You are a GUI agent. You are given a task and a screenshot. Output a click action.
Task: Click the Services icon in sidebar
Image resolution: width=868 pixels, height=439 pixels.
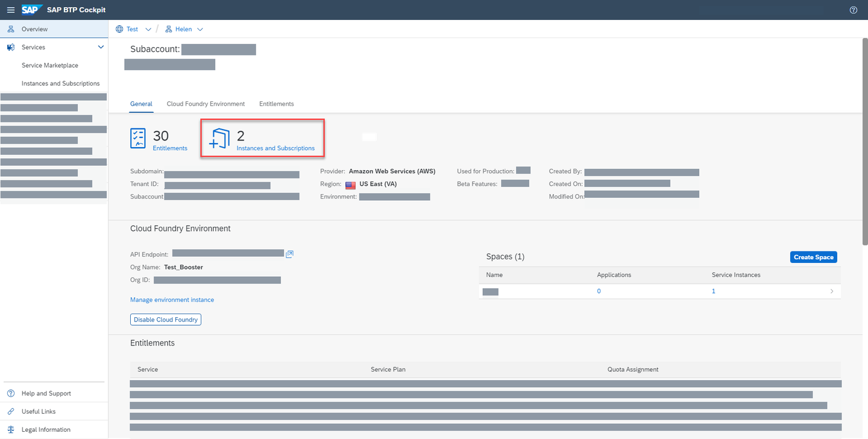pyautogui.click(x=11, y=47)
